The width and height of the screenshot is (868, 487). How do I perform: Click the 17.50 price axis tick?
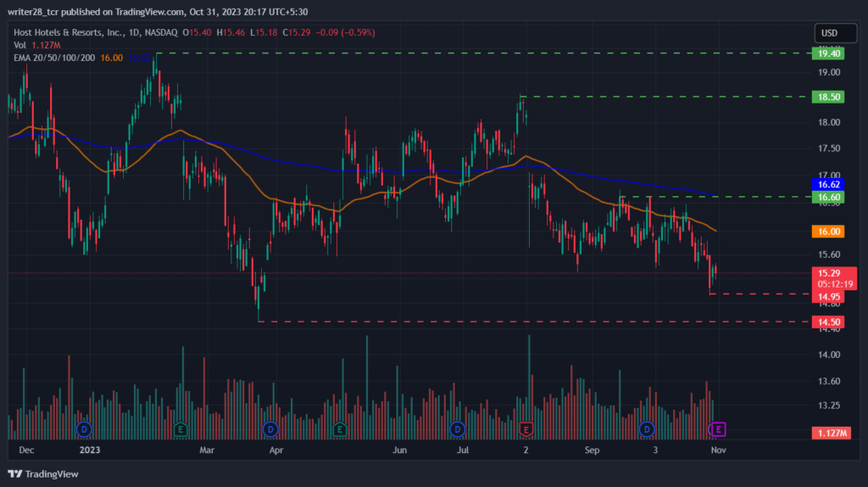(829, 148)
